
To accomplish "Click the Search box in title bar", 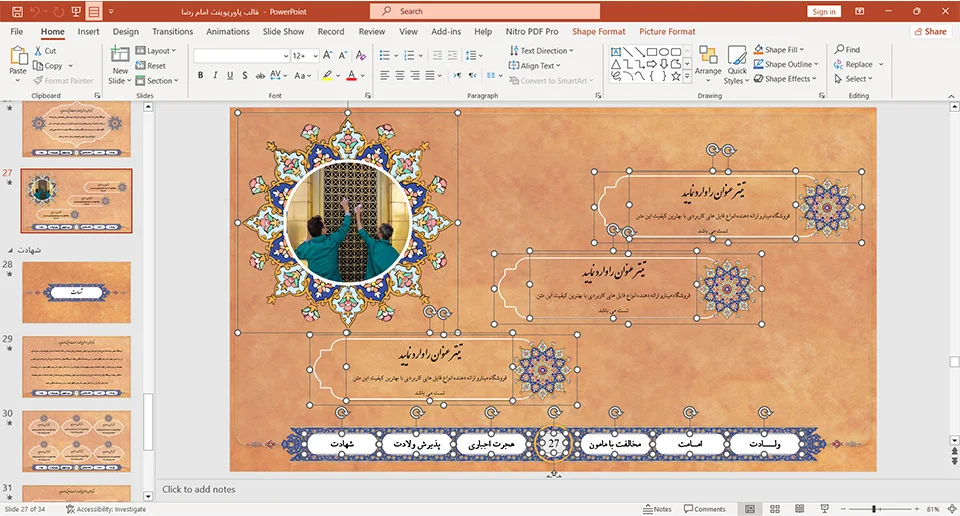I will click(485, 11).
